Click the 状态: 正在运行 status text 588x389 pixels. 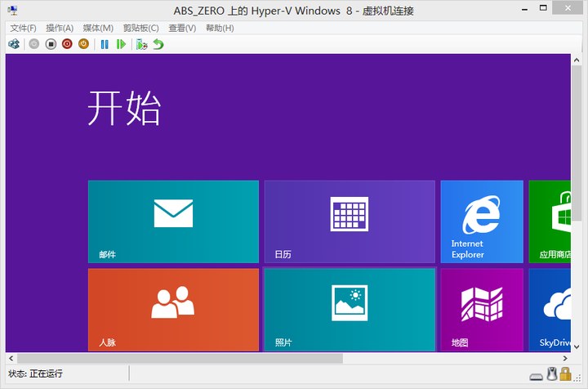coord(35,373)
